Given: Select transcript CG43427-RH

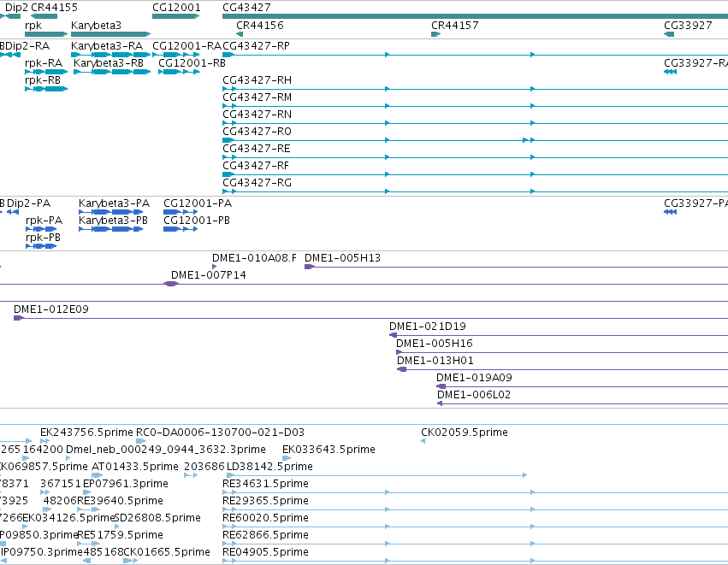Looking at the screenshot, I should click(257, 80).
